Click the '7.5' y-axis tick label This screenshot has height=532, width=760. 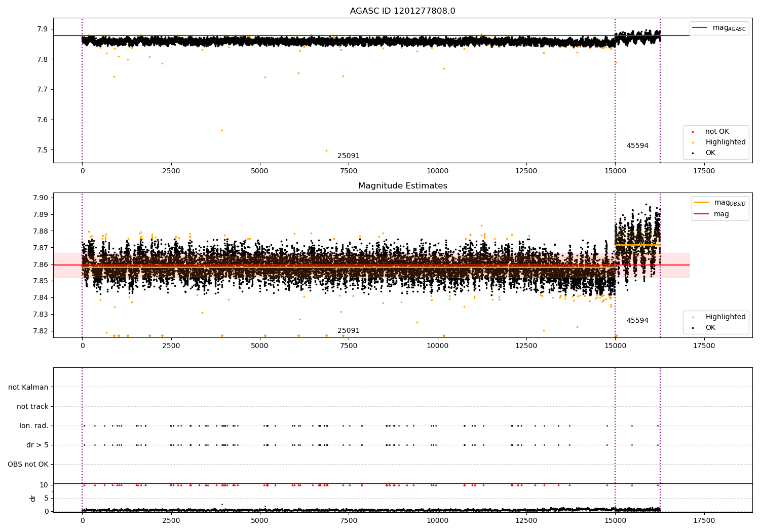42,150
